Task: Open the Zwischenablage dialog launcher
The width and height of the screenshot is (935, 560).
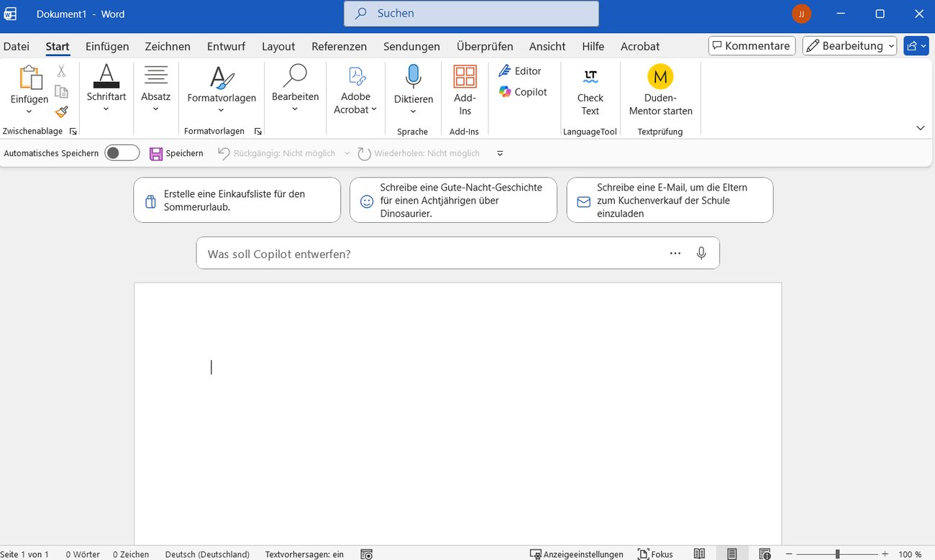Action: (x=73, y=132)
